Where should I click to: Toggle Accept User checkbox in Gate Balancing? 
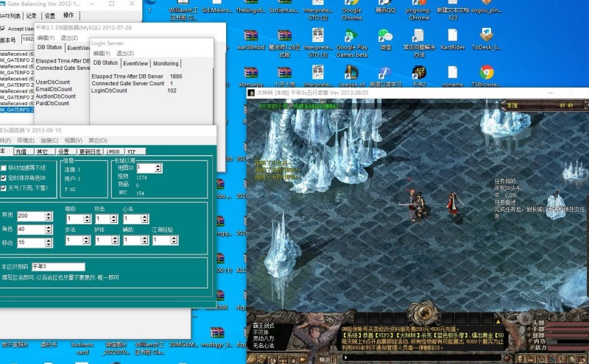point(3,29)
